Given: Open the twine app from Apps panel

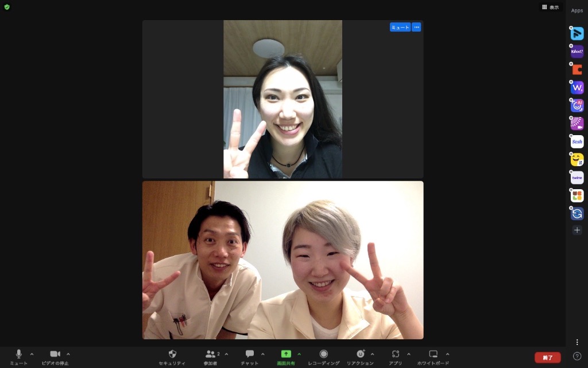Looking at the screenshot, I should coord(577,178).
